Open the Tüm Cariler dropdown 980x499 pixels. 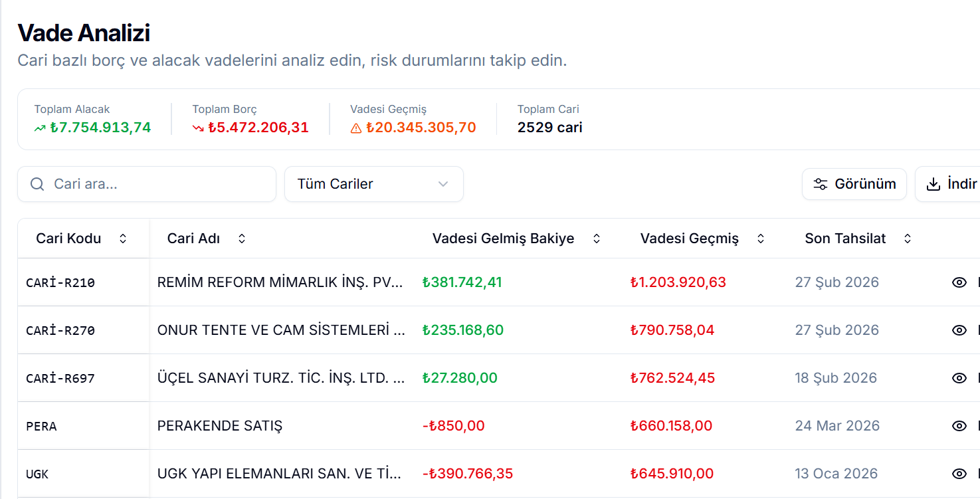pos(374,184)
